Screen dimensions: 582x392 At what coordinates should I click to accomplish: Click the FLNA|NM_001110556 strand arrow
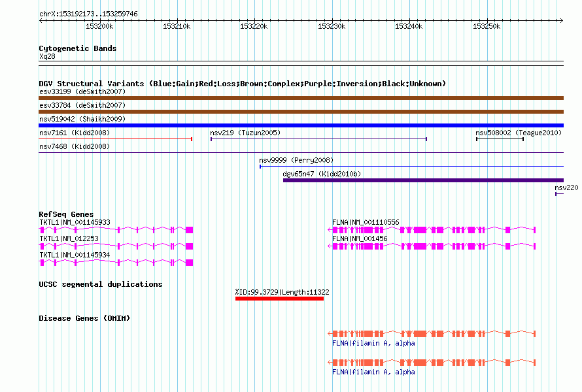click(330, 230)
